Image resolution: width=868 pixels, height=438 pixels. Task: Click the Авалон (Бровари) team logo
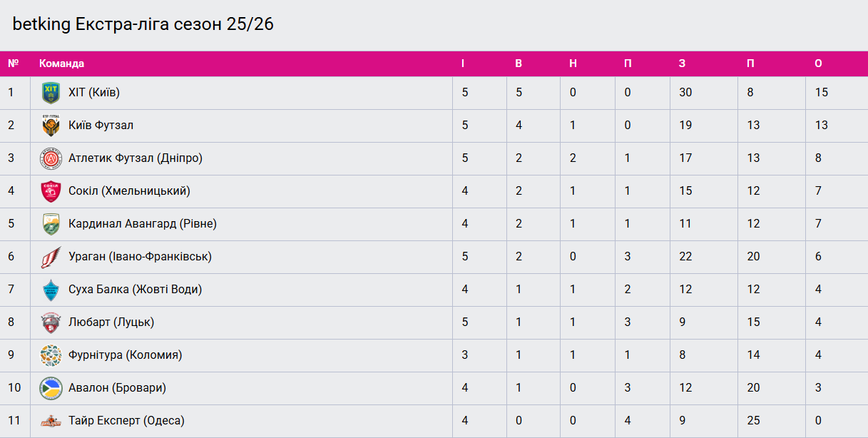pos(51,388)
